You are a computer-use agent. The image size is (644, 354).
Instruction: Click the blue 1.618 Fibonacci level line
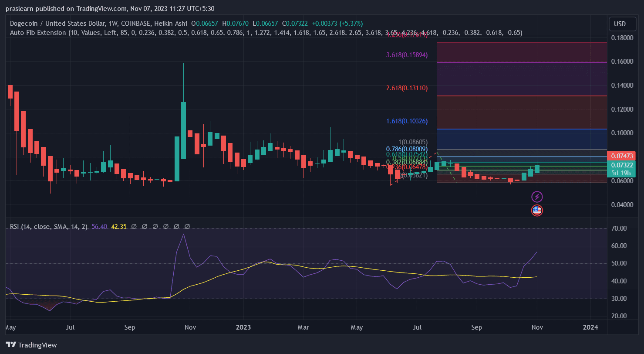[522, 129]
